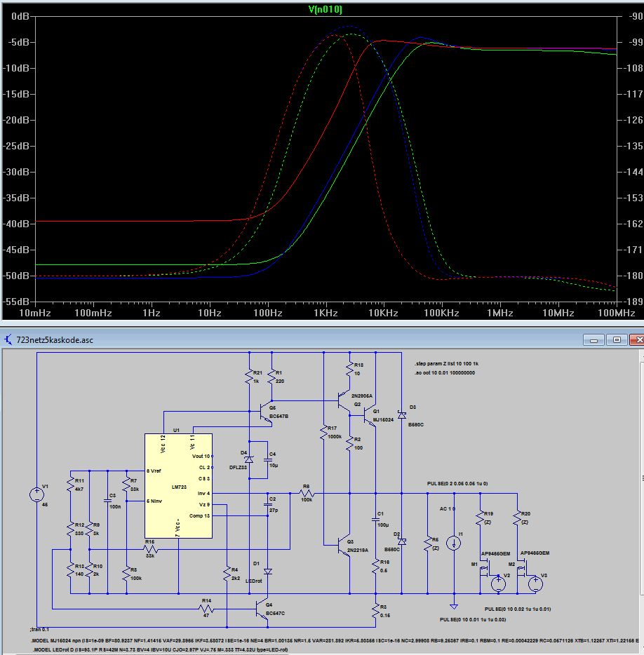Select capacitor C4 10µ symbol
The width and height of the screenshot is (644, 655).
pyautogui.click(x=268, y=459)
